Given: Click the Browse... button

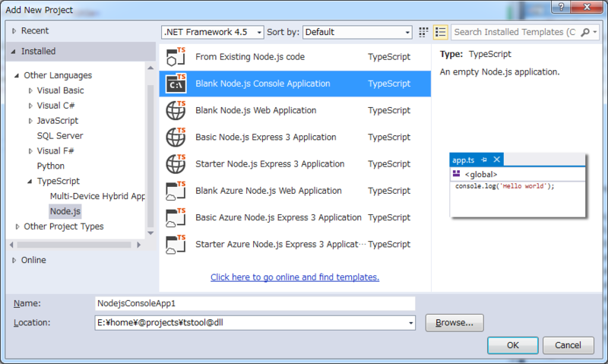Looking at the screenshot, I should [454, 323].
